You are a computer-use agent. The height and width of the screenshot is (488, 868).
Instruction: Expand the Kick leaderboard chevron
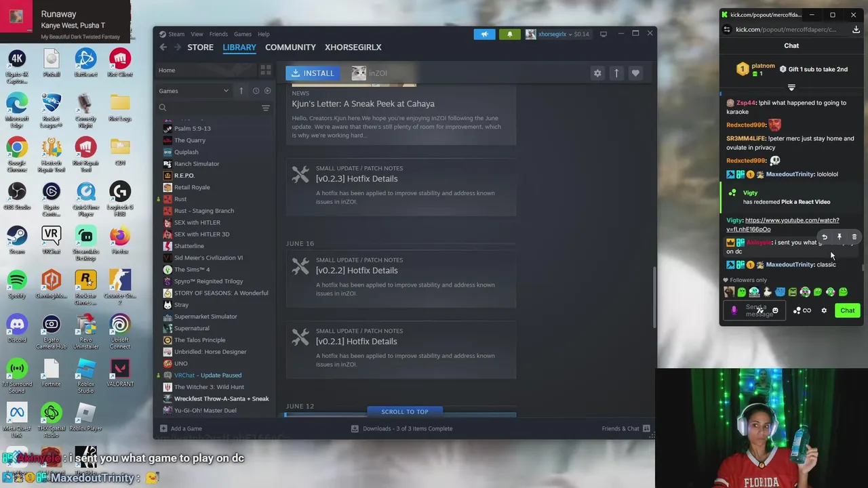click(x=791, y=87)
